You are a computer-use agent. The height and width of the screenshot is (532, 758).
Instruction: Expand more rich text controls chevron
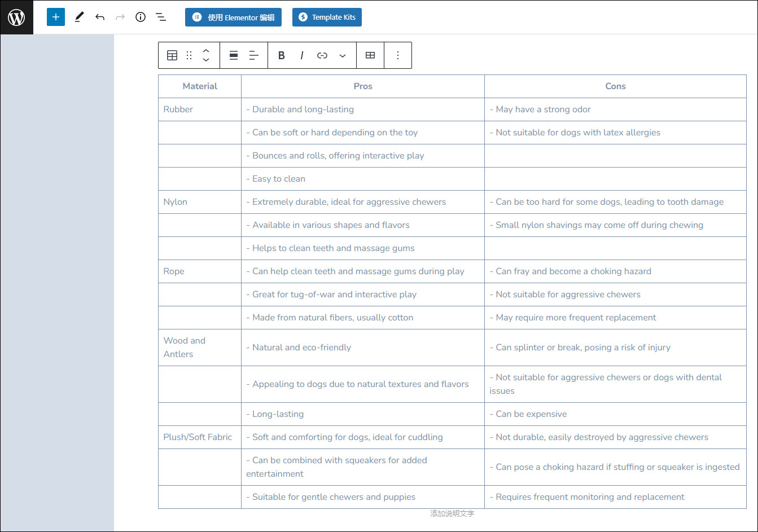coord(343,55)
